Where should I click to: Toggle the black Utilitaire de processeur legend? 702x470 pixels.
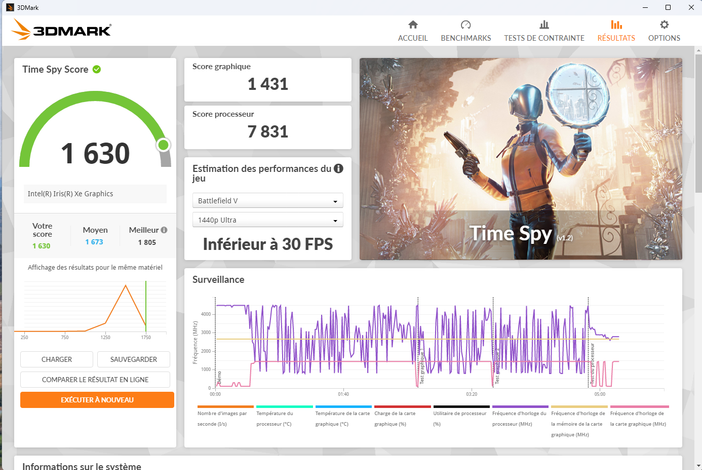click(x=462, y=418)
